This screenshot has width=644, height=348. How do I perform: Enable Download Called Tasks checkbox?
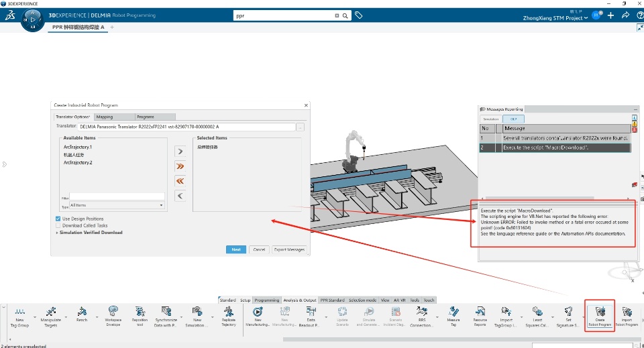pos(58,225)
